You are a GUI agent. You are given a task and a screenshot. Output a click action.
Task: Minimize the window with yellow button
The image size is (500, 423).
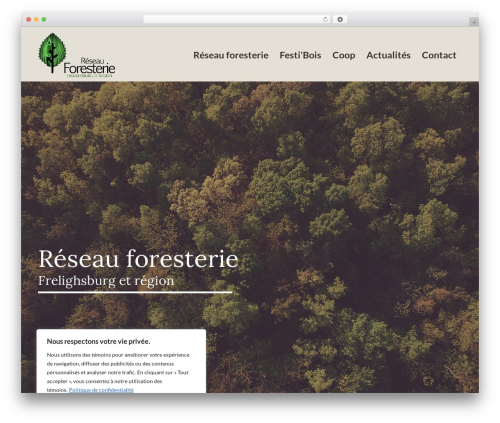point(36,20)
